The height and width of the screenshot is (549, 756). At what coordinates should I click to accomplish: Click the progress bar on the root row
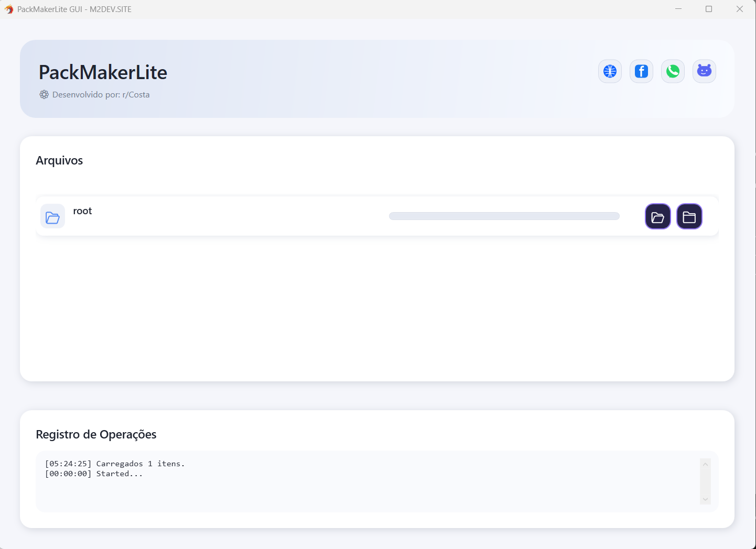coord(504,216)
